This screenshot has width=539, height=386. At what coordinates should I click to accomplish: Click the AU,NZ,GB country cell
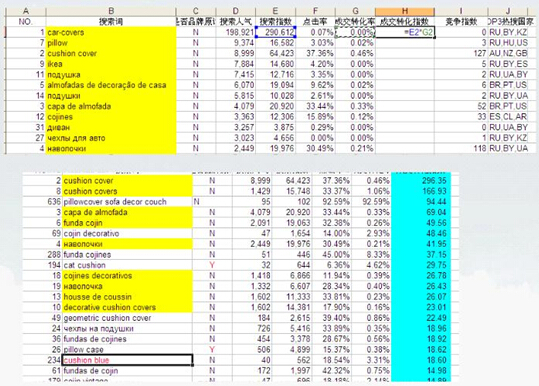point(512,53)
